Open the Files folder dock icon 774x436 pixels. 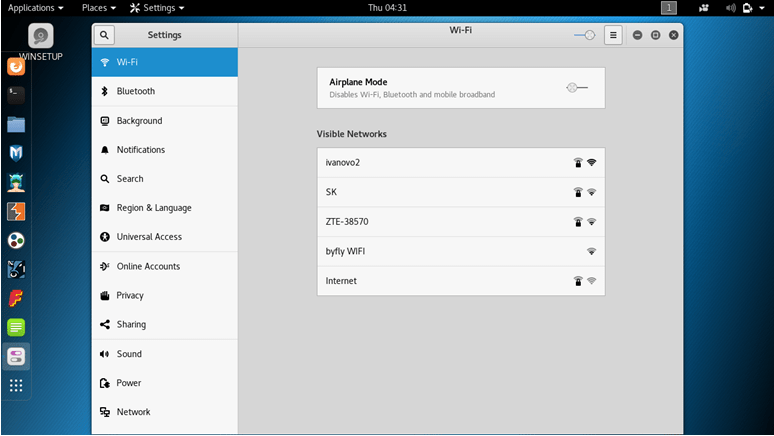click(x=16, y=124)
